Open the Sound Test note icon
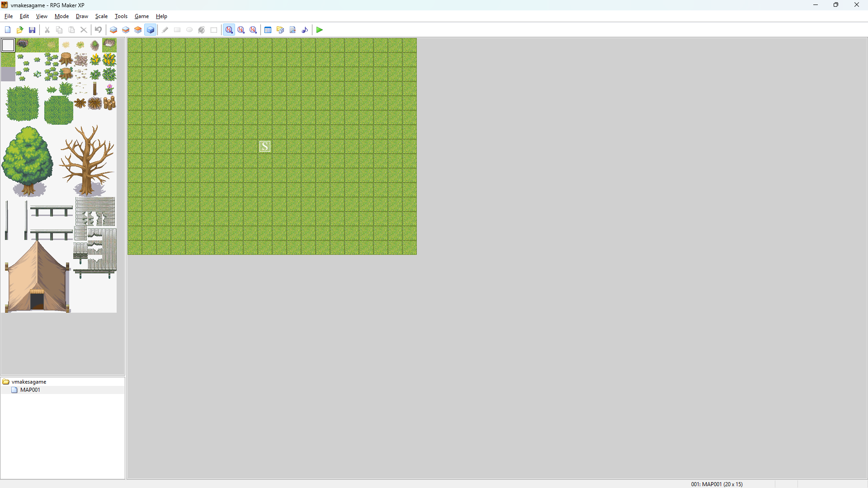This screenshot has height=488, width=868. click(305, 30)
